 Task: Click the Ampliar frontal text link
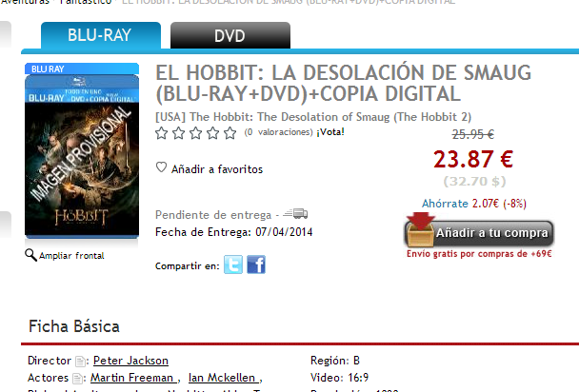click(x=71, y=256)
